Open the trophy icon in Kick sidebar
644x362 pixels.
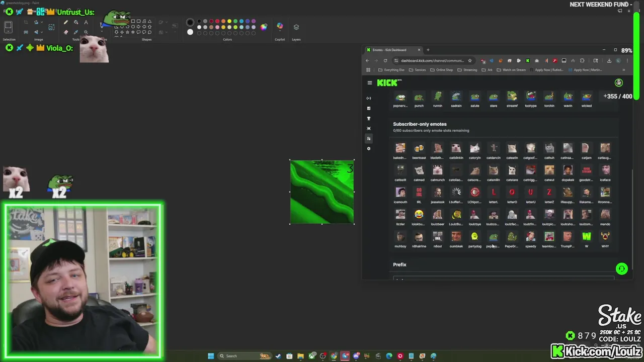click(x=369, y=118)
